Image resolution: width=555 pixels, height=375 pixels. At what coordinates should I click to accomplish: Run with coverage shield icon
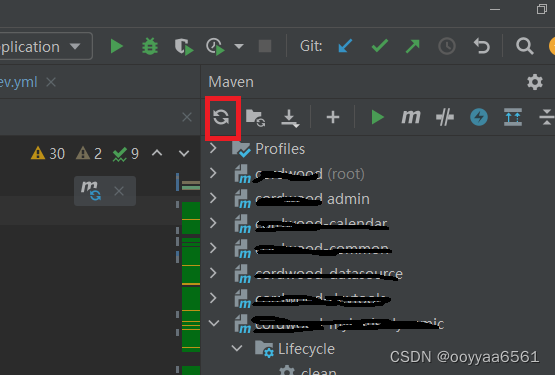[x=184, y=47]
